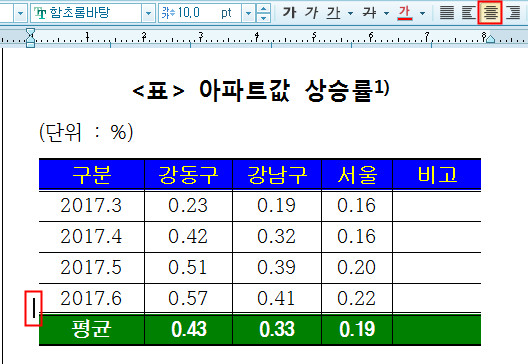Select the 서울 header cell
The width and height of the screenshot is (528, 364).
[x=357, y=174]
